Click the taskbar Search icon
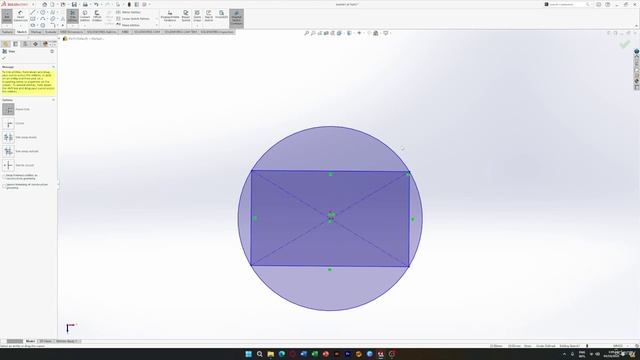Image resolution: width=640 pixels, height=360 pixels. 260,354
